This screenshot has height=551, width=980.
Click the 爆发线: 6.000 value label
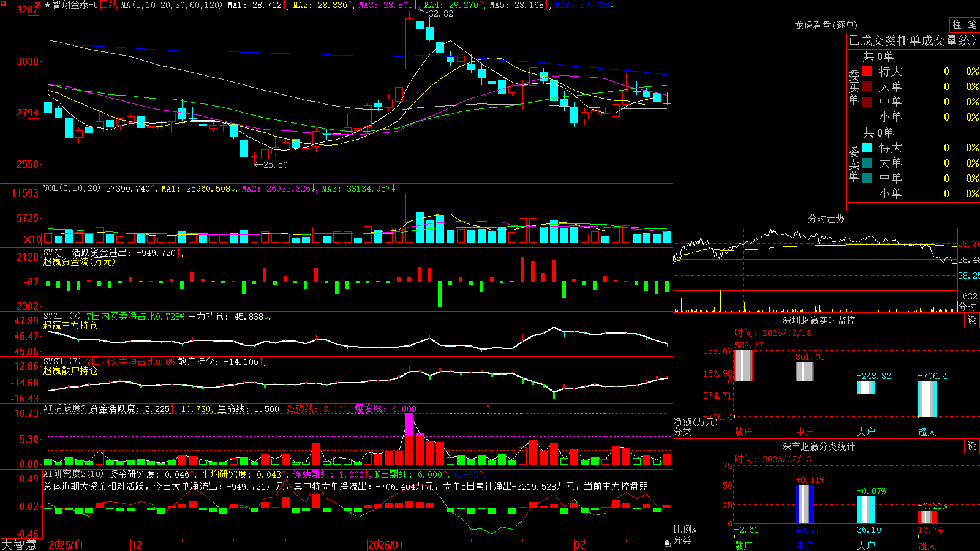click(x=386, y=408)
